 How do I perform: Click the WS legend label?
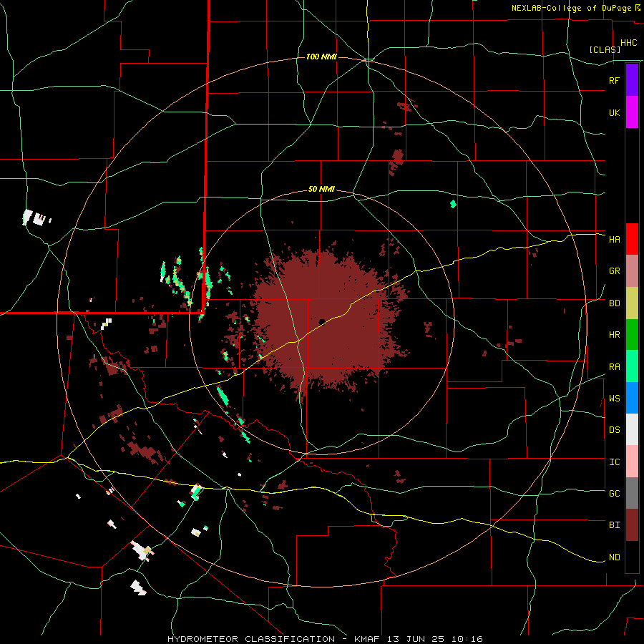point(614,398)
